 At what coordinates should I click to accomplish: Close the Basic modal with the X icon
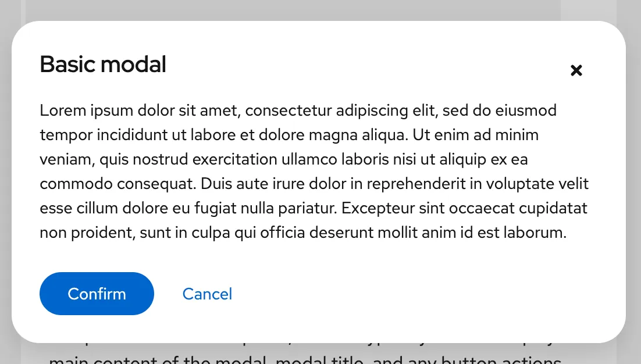(x=576, y=70)
